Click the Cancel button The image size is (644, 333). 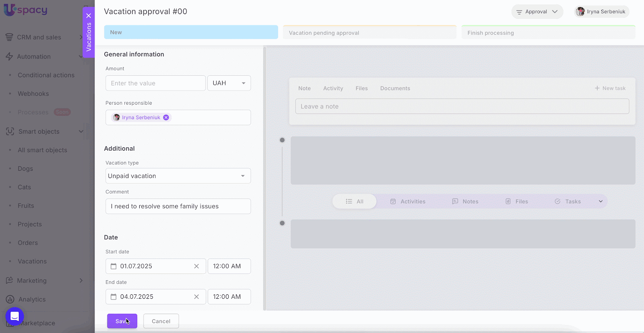pos(161,321)
